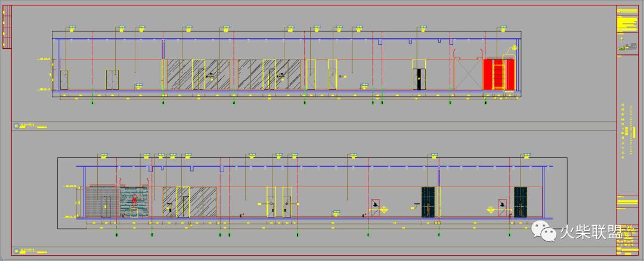Screen dimensions: 644x261
Task: Select the teal brick wall panel in lower elevation
Action: coord(134,202)
